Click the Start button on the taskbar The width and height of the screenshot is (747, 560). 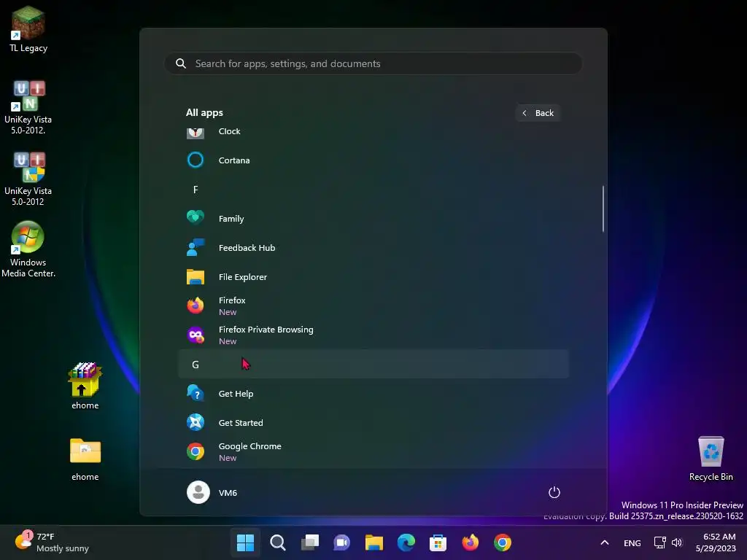point(245,542)
